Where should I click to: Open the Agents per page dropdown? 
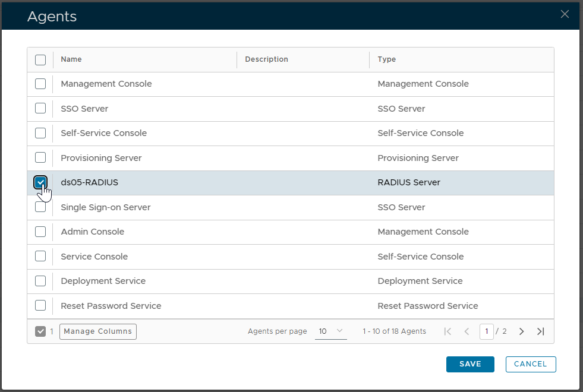pos(330,331)
